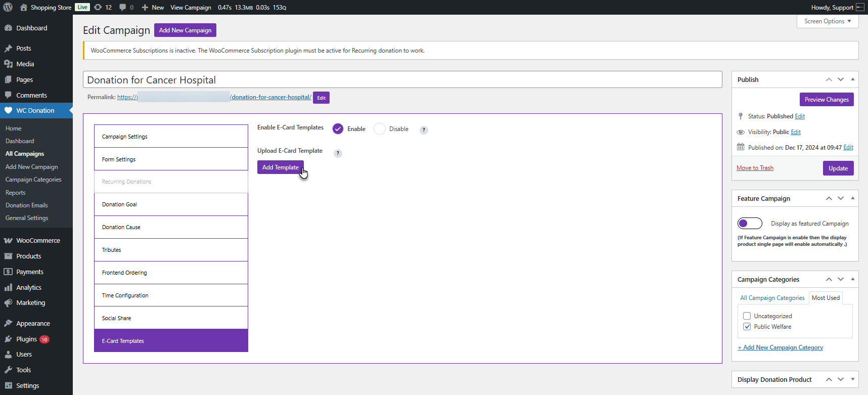The image size is (868, 395).
Task: Switch to All Campaign Categories tab
Action: pyautogui.click(x=772, y=298)
